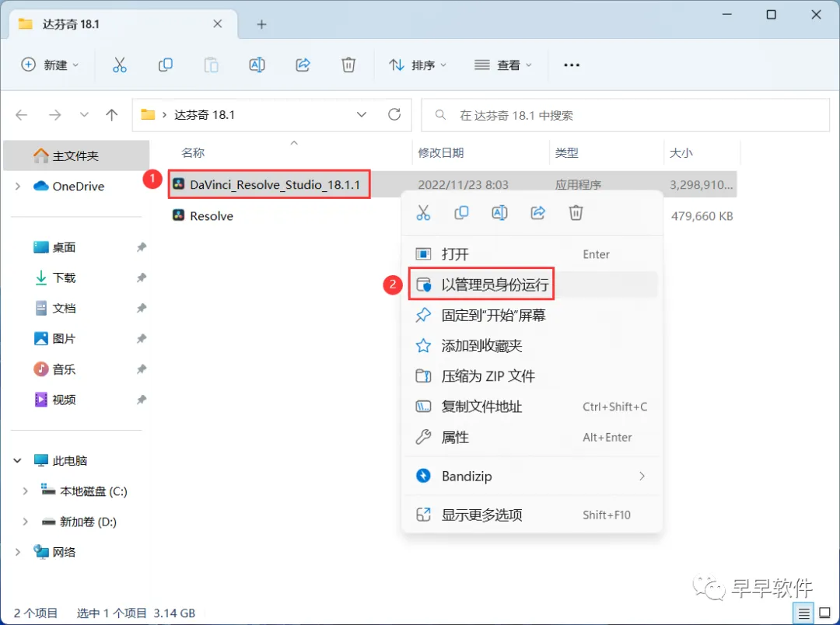This screenshot has width=840, height=625.
Task: Click the Copy icon in the context menu
Action: click(x=461, y=213)
